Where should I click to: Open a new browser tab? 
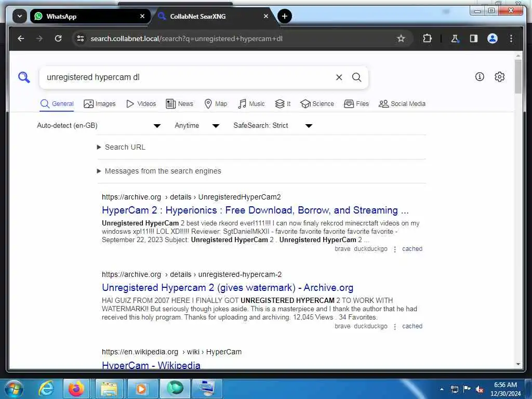tap(284, 16)
